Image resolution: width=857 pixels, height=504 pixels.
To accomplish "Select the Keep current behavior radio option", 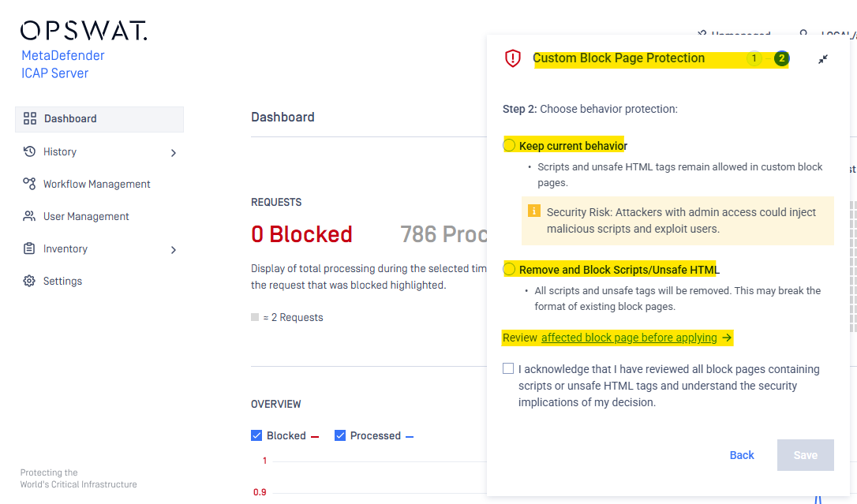I will click(510, 146).
